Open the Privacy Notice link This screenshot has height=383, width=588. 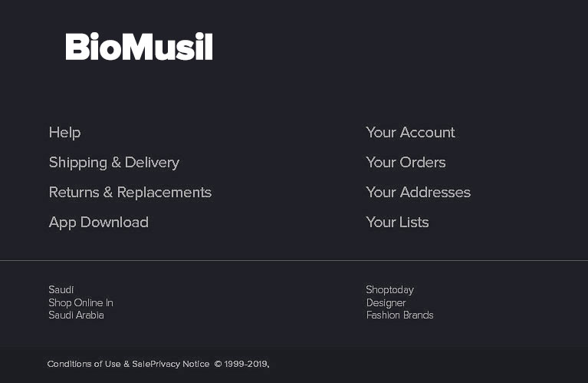pos(181,364)
